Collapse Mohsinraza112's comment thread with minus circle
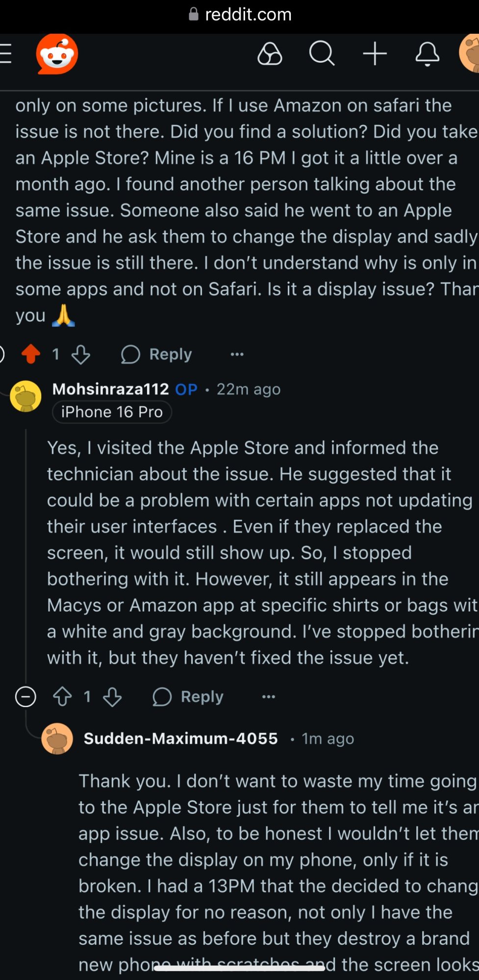 (25, 696)
